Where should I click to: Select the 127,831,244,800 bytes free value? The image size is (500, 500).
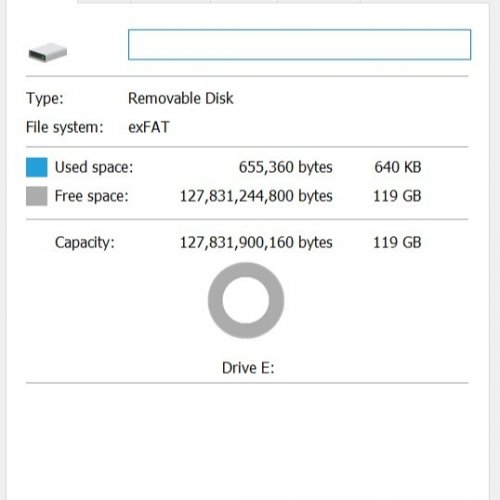(x=256, y=196)
